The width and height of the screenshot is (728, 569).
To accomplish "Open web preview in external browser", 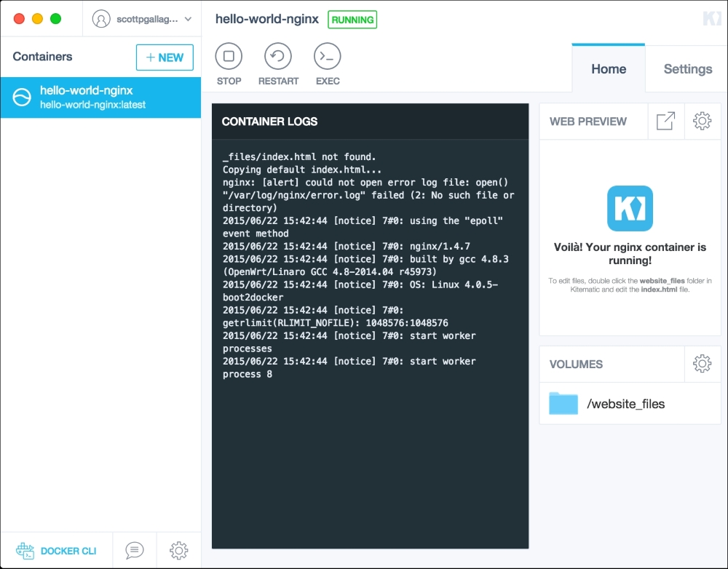I will [666, 121].
